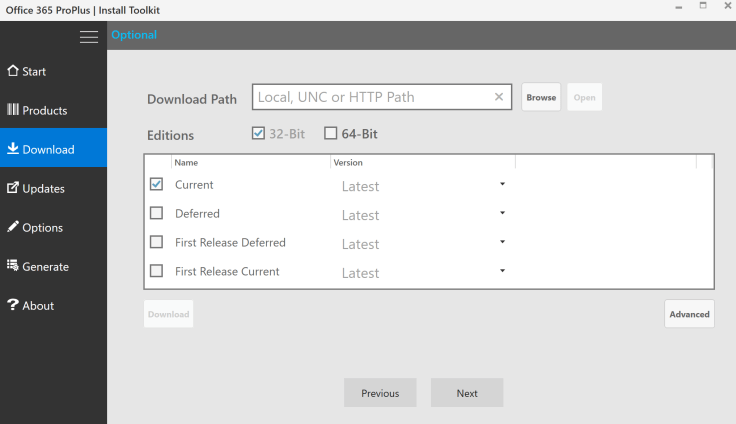Viewport: 736px width, 424px height.
Task: Expand version dropdown for Deferred channel
Action: pos(502,213)
